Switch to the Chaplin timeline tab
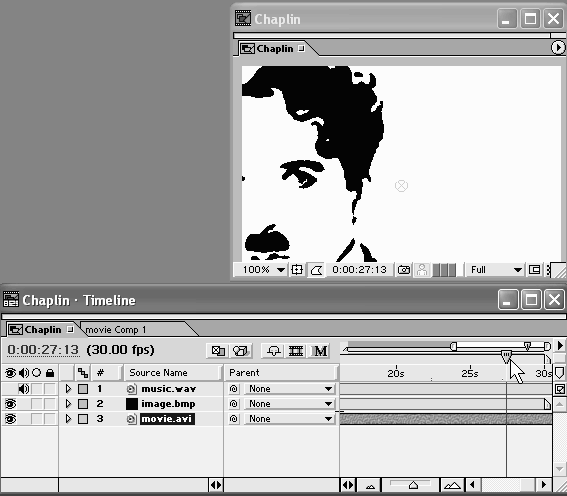The image size is (567, 496). 42,330
